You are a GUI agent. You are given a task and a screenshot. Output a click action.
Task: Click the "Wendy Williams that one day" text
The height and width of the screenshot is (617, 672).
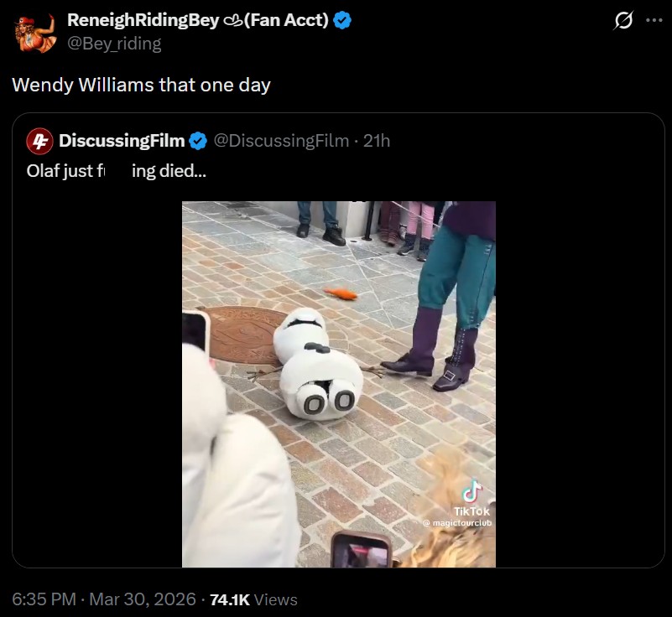click(141, 85)
